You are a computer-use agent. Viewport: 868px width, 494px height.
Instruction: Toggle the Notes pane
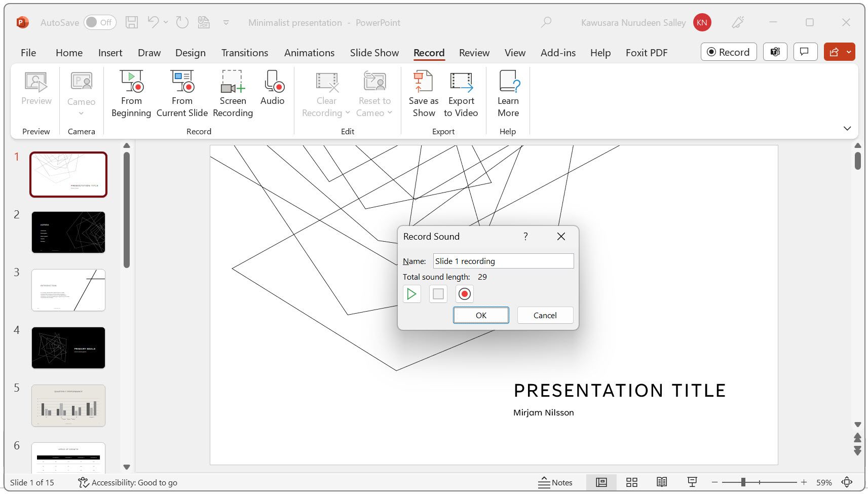click(555, 482)
